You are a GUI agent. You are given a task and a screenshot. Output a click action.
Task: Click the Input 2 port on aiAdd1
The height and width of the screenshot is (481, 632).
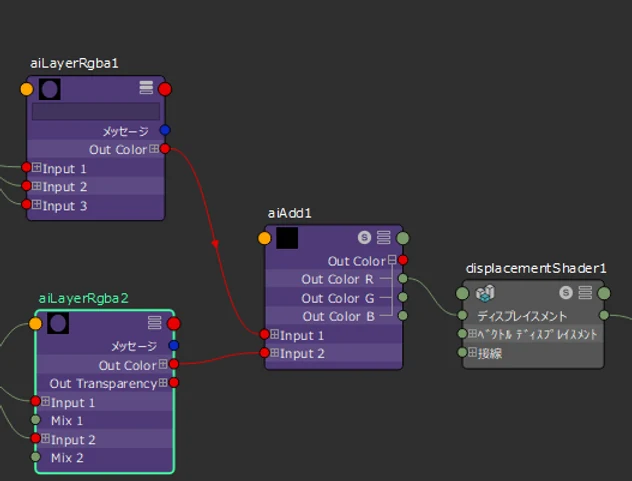264,353
